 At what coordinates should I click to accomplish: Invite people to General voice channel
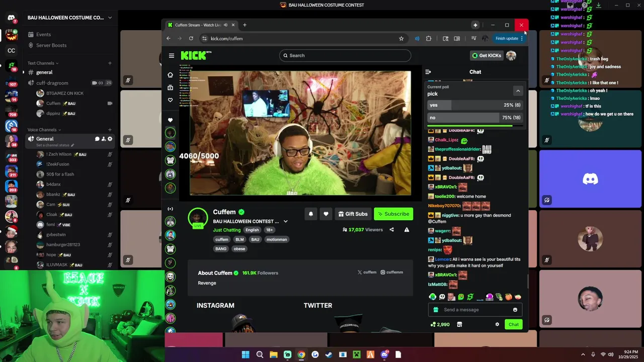[104, 139]
